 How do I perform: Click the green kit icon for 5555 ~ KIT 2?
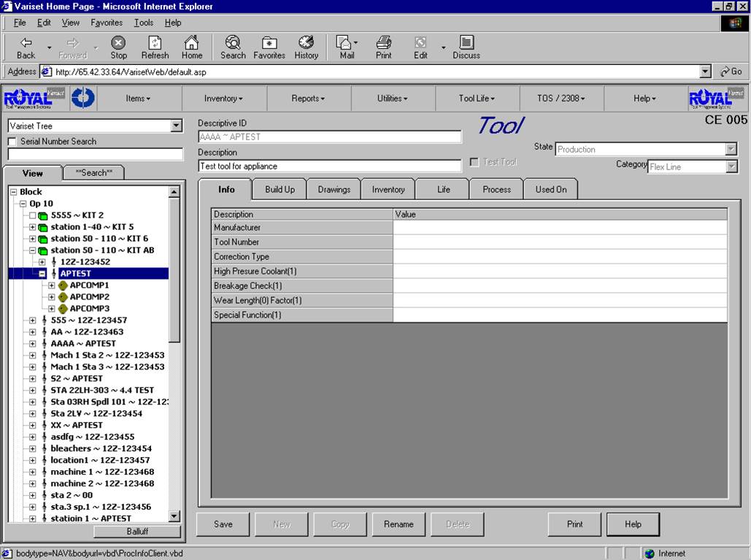point(42,215)
